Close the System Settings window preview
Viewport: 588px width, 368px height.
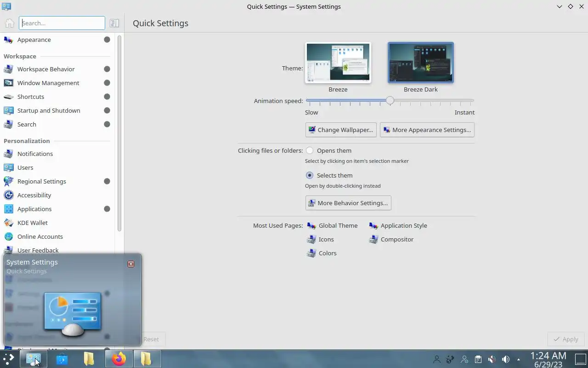131,264
